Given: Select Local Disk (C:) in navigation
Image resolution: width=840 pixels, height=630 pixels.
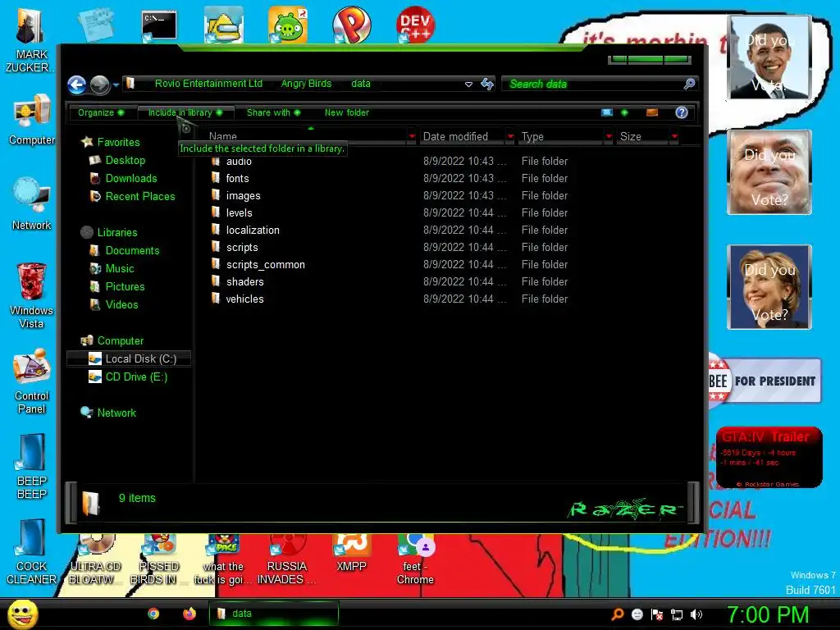Looking at the screenshot, I should pyautogui.click(x=129, y=359).
